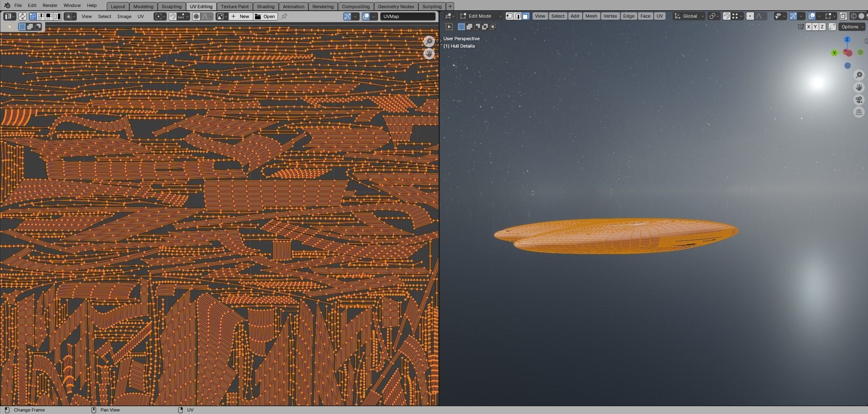The width and height of the screenshot is (868, 414).
Task: Open 3D viewport Face menu
Action: (645, 16)
